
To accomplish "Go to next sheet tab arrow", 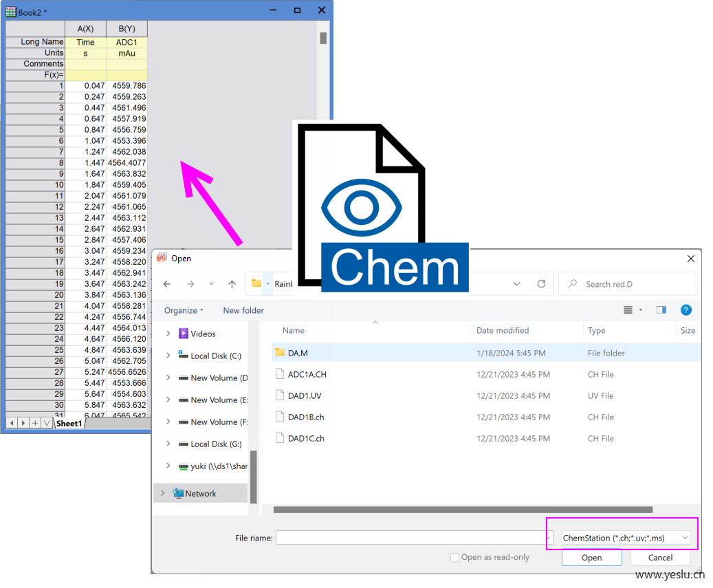I will point(23,423).
